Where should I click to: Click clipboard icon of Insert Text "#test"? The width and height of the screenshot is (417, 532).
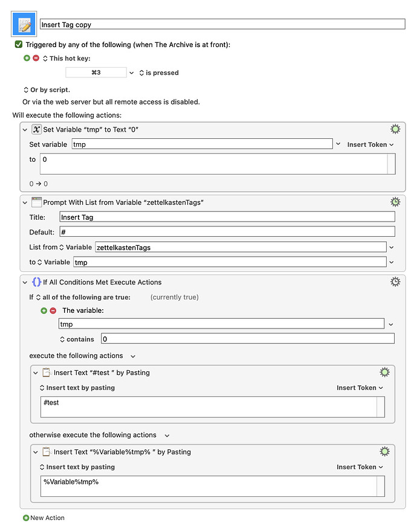coord(47,373)
